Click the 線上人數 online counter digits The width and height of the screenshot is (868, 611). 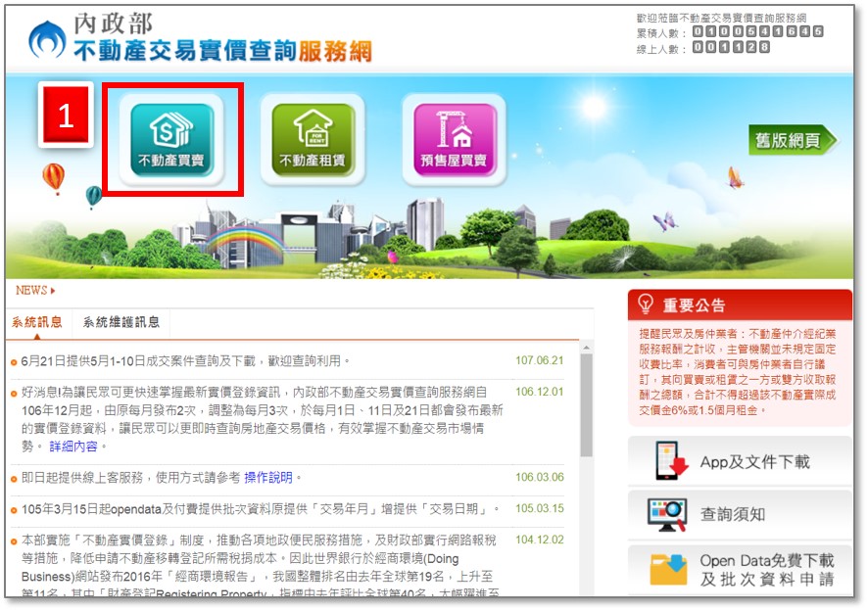coord(731,47)
